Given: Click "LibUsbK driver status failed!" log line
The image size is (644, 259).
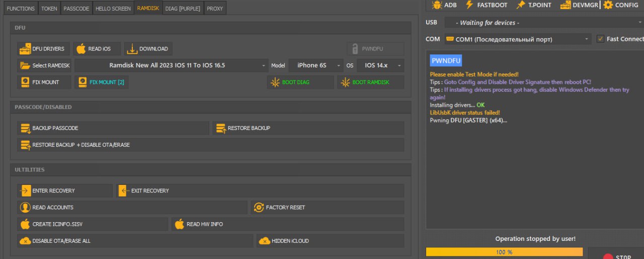Looking at the screenshot, I should coord(465,113).
